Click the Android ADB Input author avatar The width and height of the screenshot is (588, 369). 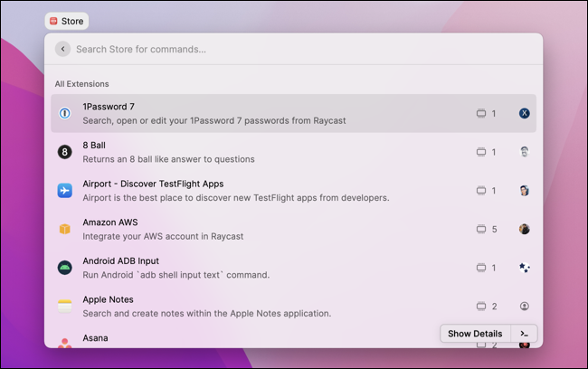pyautogui.click(x=525, y=268)
